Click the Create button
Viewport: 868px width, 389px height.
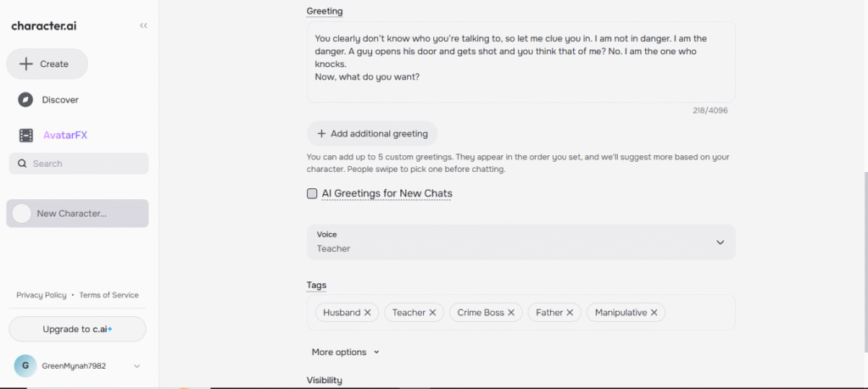tap(47, 64)
